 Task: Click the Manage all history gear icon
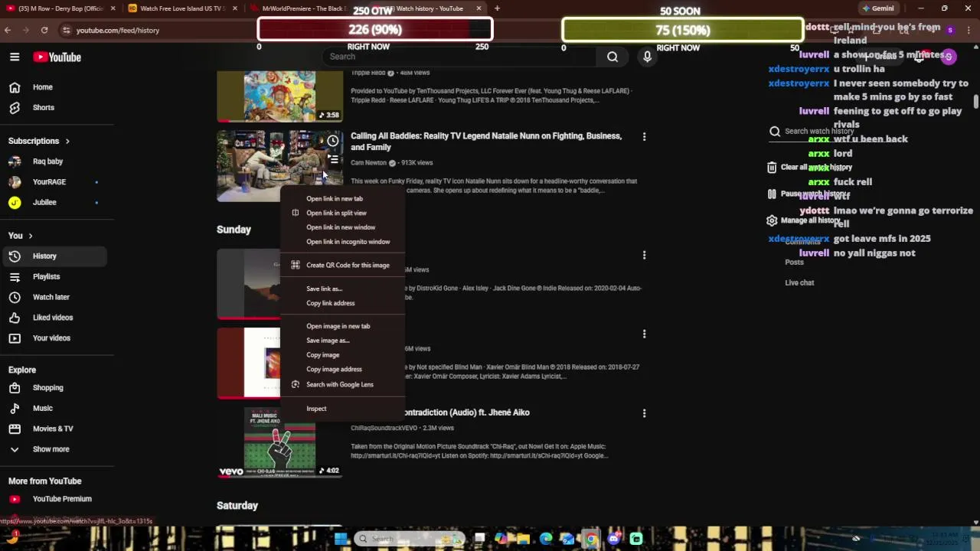coord(772,220)
